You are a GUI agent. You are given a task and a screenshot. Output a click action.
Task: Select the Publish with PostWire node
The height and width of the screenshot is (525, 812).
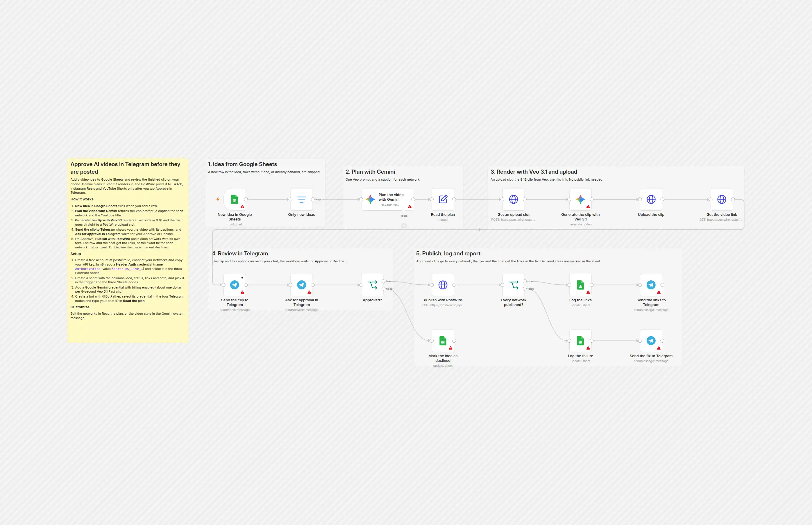pos(443,285)
